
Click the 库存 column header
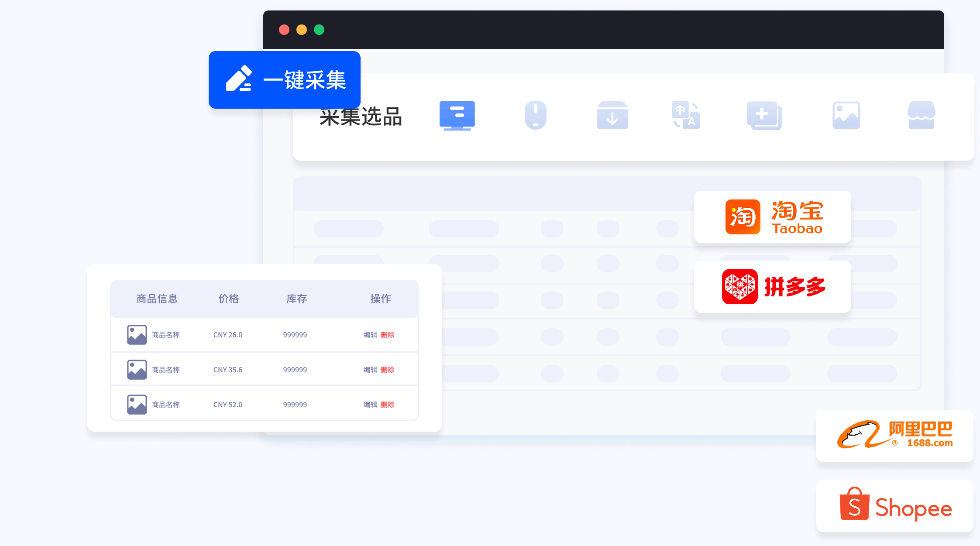click(297, 299)
